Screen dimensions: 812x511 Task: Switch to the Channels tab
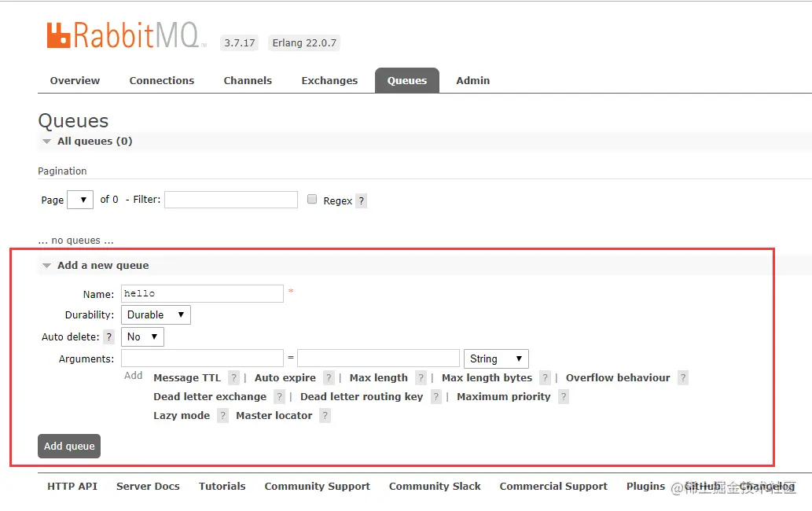[x=248, y=81]
